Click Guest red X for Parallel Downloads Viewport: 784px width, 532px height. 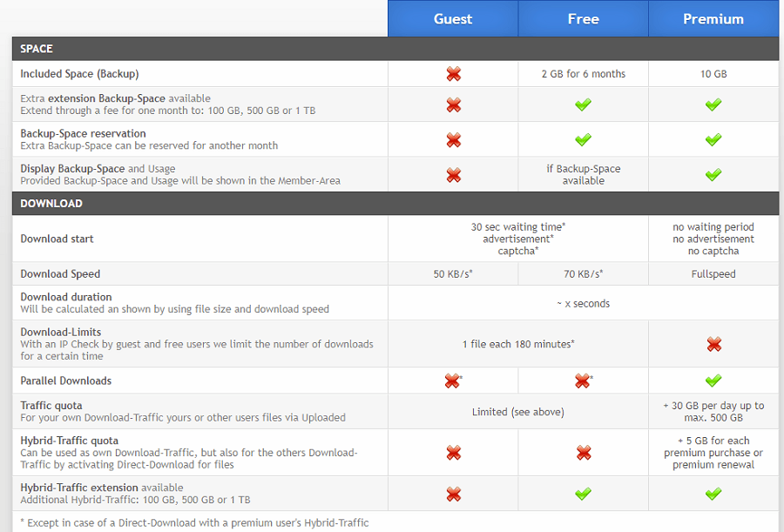coord(452,380)
